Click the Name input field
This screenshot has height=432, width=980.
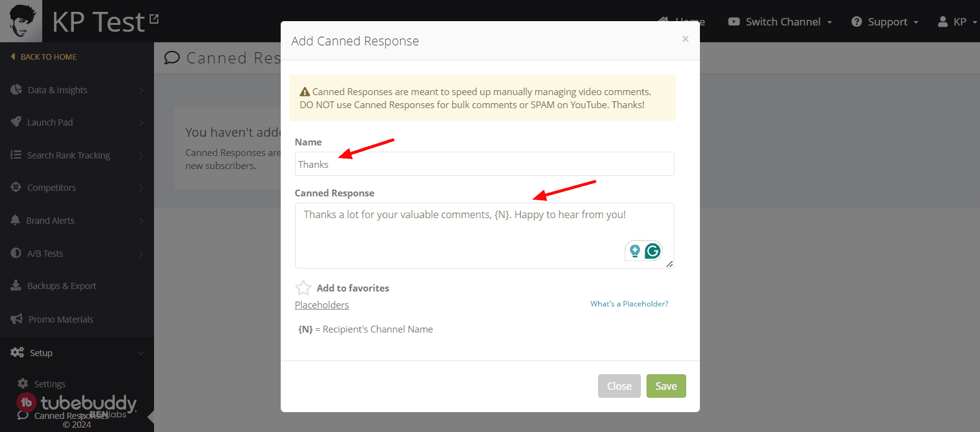(484, 164)
